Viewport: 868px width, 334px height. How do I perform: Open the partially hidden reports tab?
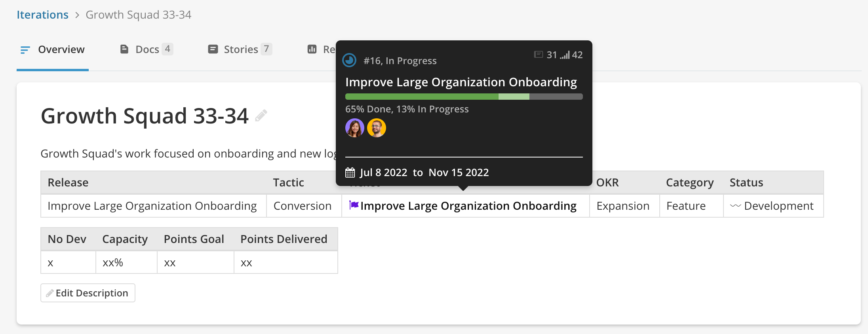tap(321, 49)
